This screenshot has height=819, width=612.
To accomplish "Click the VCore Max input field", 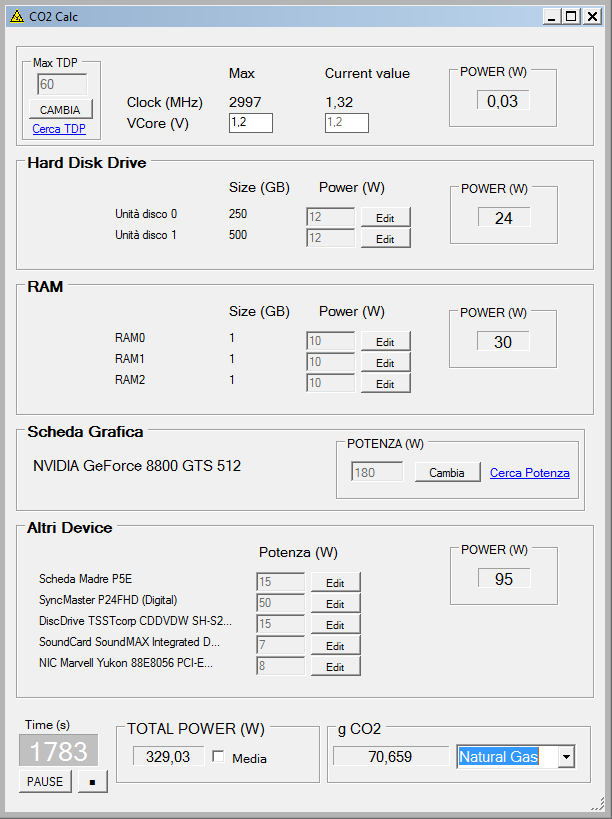I will point(251,123).
